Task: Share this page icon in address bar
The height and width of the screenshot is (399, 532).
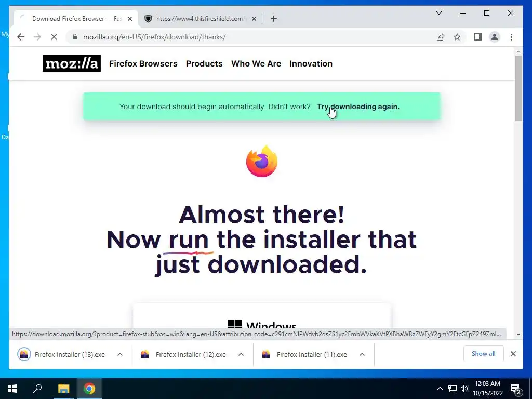Action: tap(441, 37)
